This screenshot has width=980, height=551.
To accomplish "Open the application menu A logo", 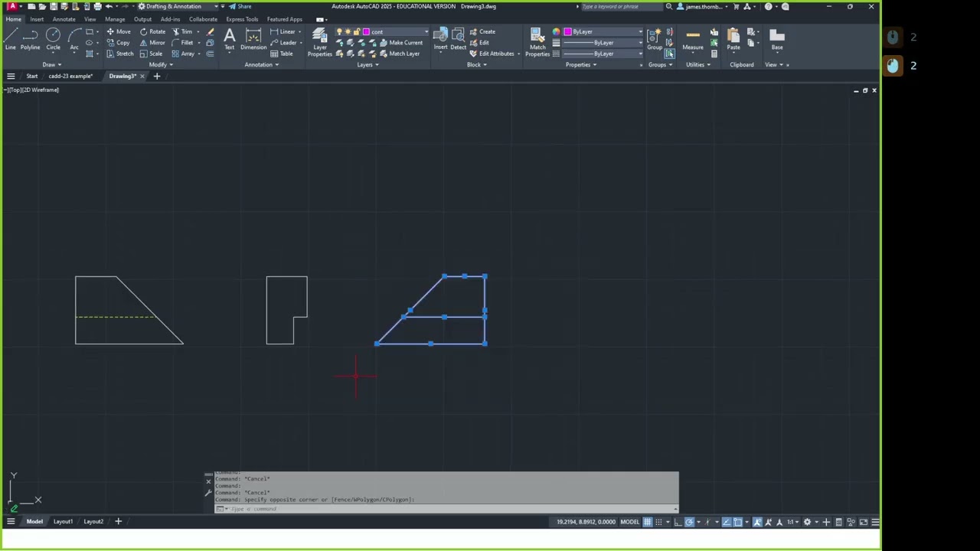I will (11, 6).
